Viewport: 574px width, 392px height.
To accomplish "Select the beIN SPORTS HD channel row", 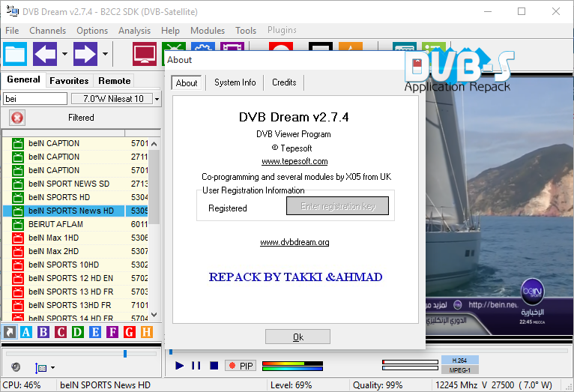I will click(76, 197).
